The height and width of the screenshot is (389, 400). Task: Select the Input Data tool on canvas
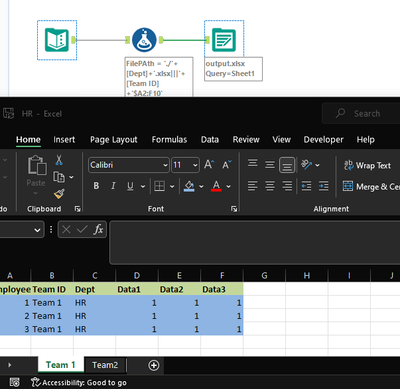[57, 40]
